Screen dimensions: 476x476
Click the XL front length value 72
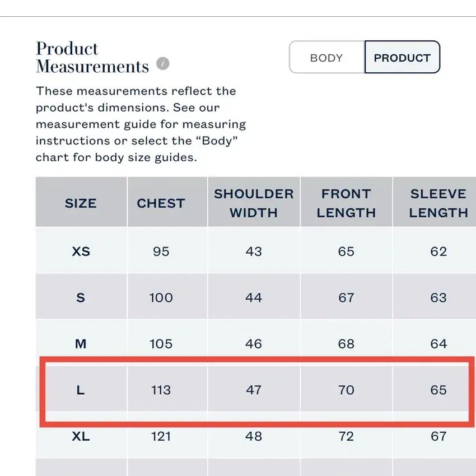(346, 436)
